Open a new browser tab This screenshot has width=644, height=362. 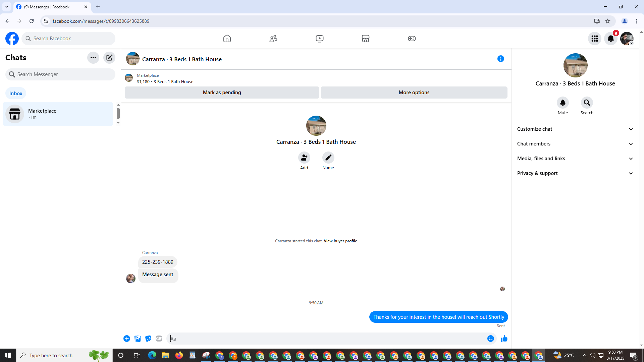click(x=98, y=7)
